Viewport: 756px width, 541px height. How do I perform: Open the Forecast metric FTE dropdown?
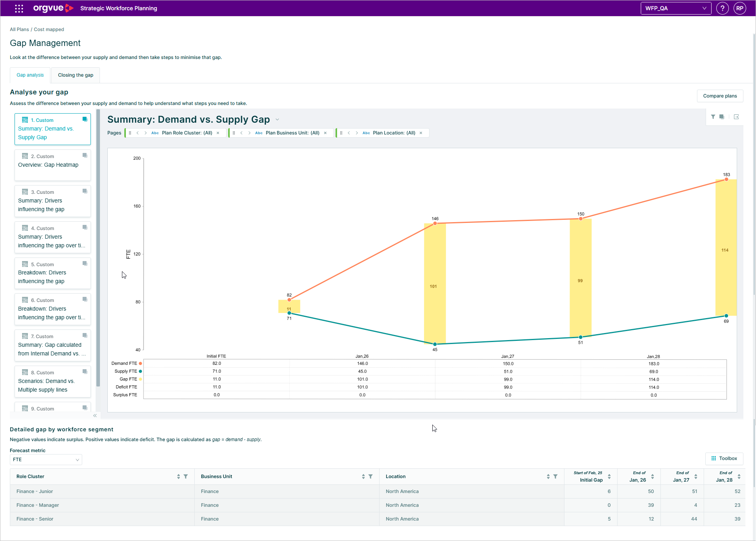pos(46,460)
